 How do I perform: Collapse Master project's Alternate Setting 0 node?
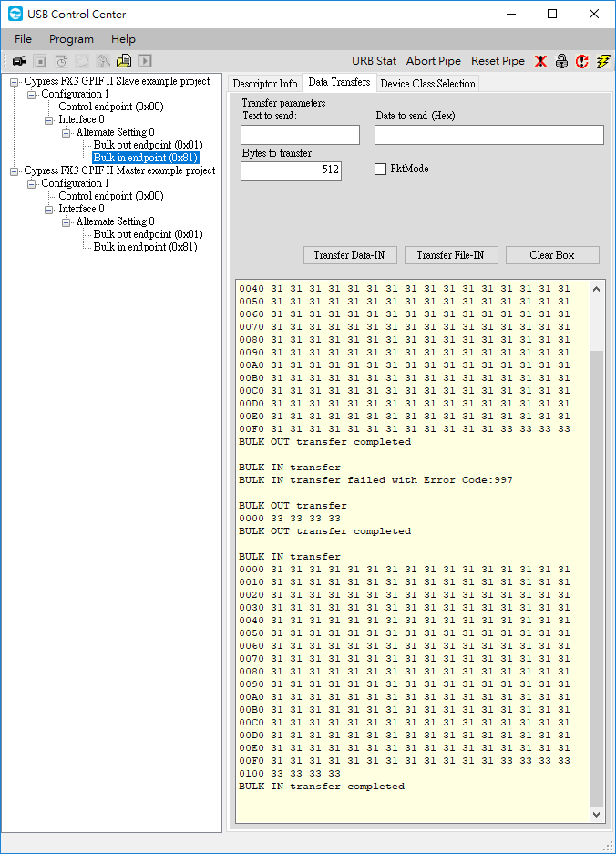coord(67,222)
